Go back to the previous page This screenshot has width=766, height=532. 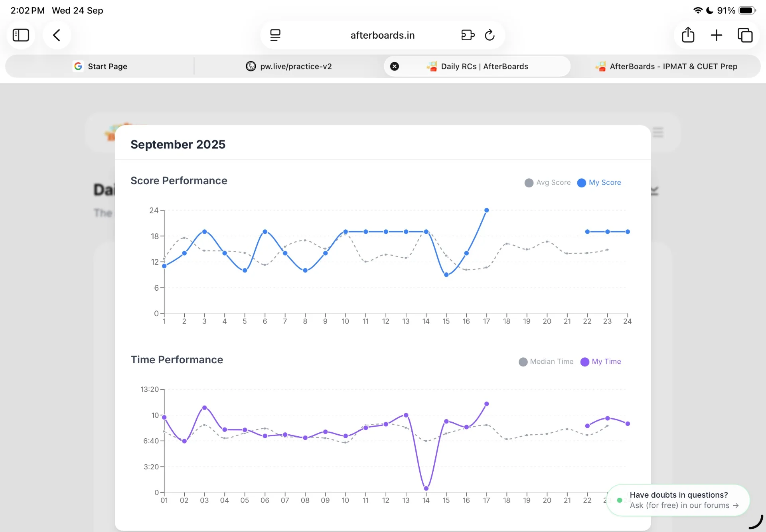(57, 35)
